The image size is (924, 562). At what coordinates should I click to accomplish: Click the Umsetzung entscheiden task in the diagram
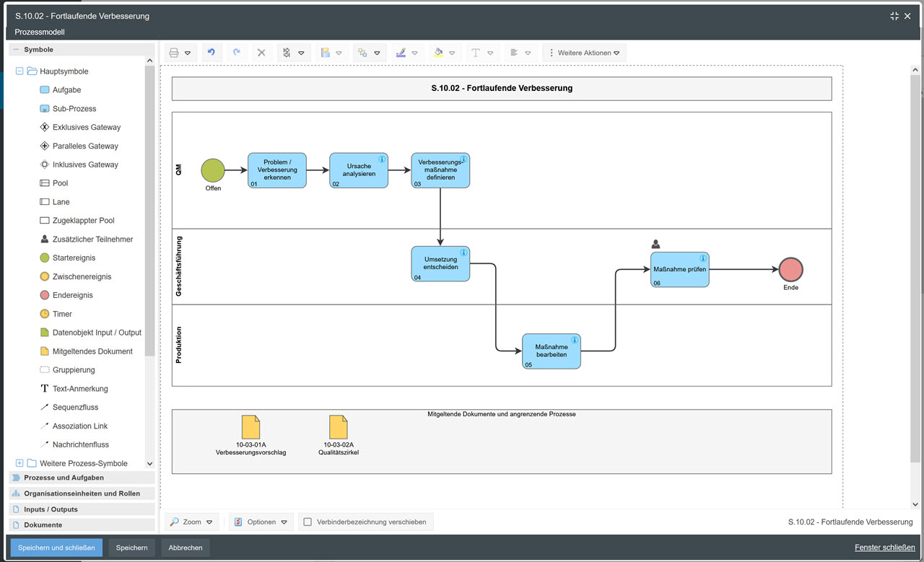coord(440,263)
